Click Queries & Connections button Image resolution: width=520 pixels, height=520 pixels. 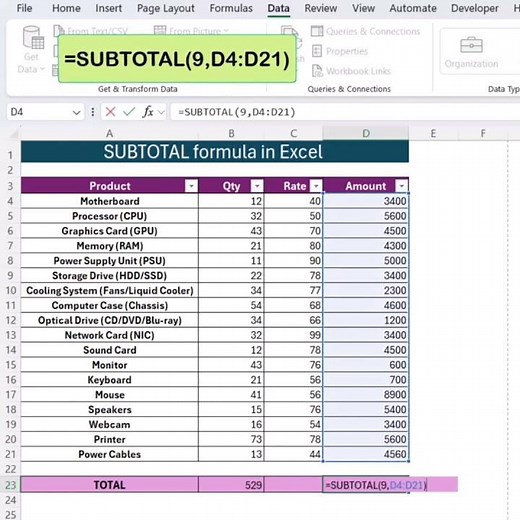[x=366, y=31]
